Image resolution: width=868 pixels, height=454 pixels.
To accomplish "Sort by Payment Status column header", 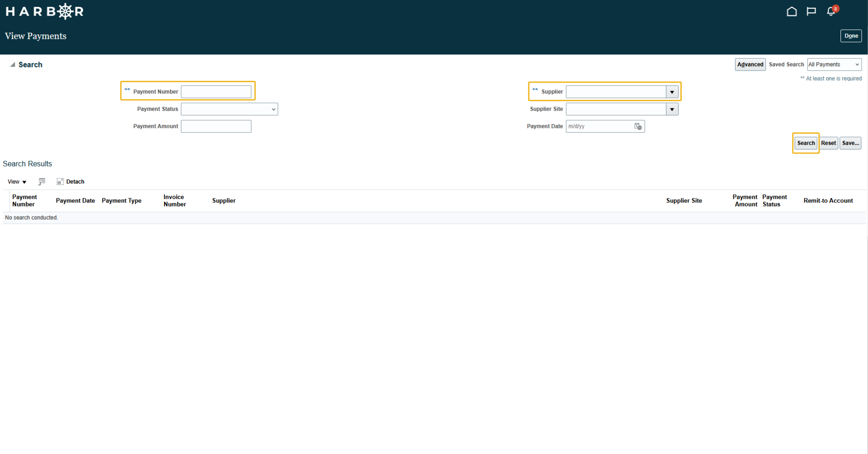I will [x=774, y=201].
